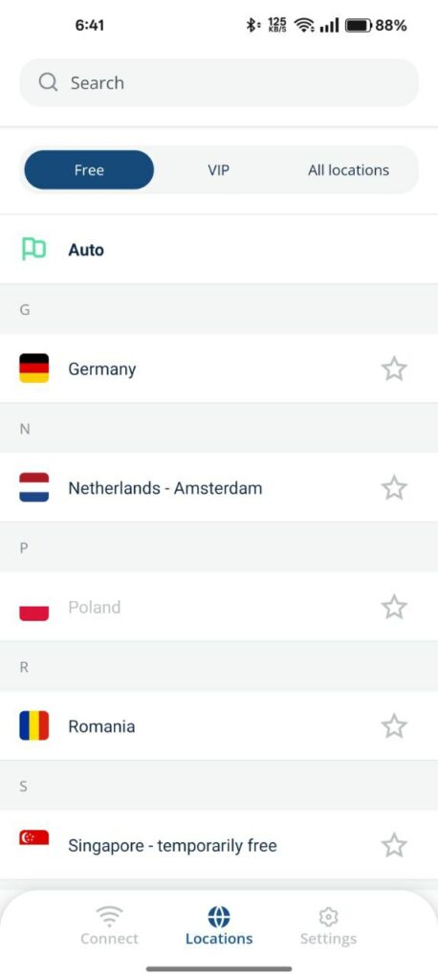Tap the Germany flag icon
Viewport: 438px width, 980px height.
point(33,368)
